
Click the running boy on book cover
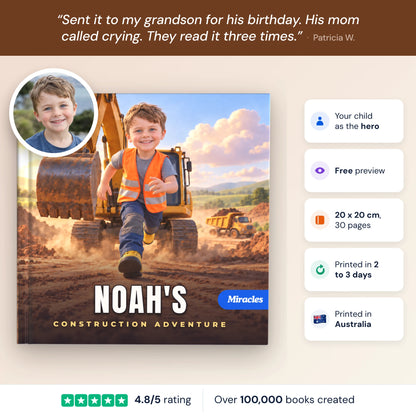140,188
